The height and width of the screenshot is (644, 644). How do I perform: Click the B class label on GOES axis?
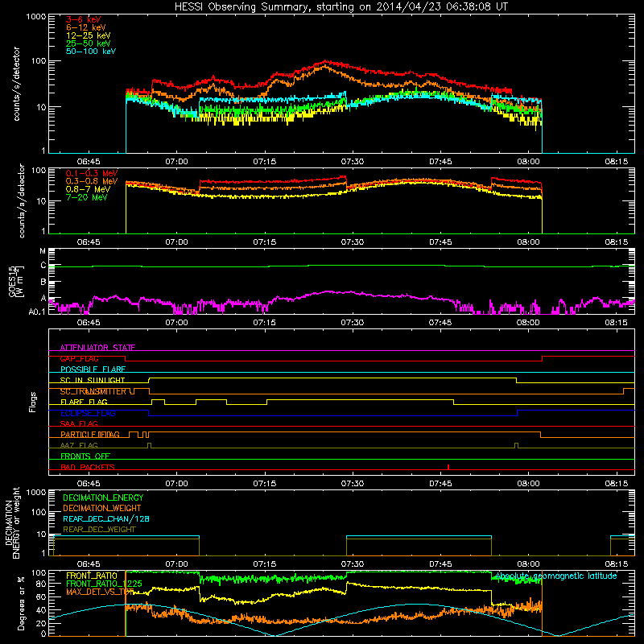tap(43, 283)
